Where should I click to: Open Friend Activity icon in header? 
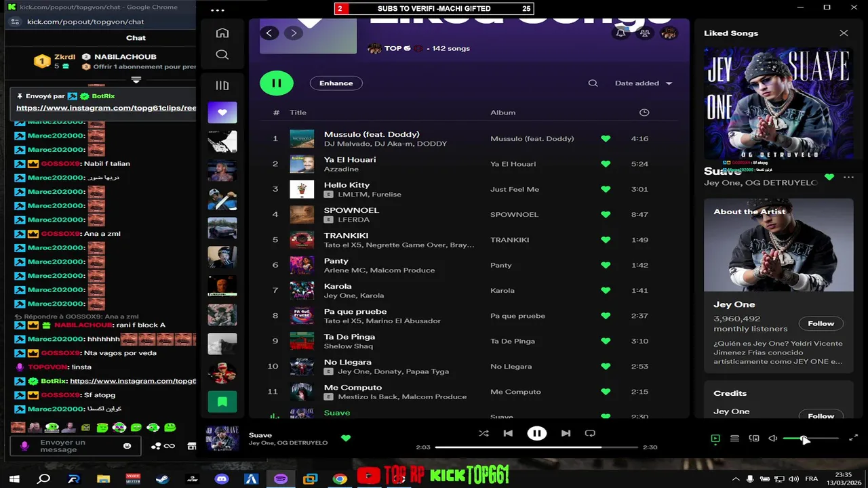[645, 33]
